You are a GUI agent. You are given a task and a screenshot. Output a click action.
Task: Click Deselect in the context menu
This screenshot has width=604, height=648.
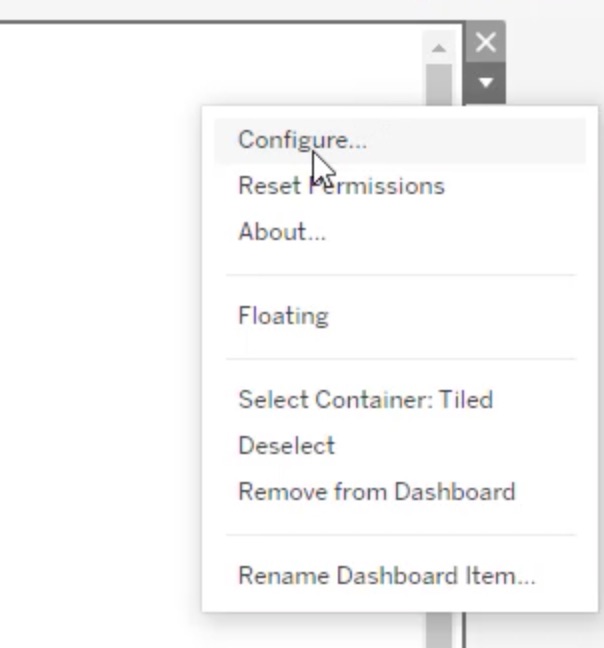(x=286, y=446)
